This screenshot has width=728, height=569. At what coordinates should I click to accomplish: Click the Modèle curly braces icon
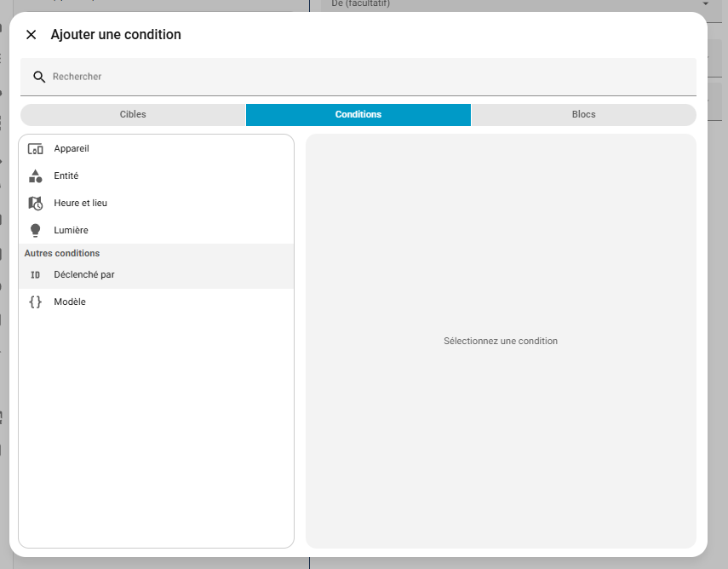(35, 302)
